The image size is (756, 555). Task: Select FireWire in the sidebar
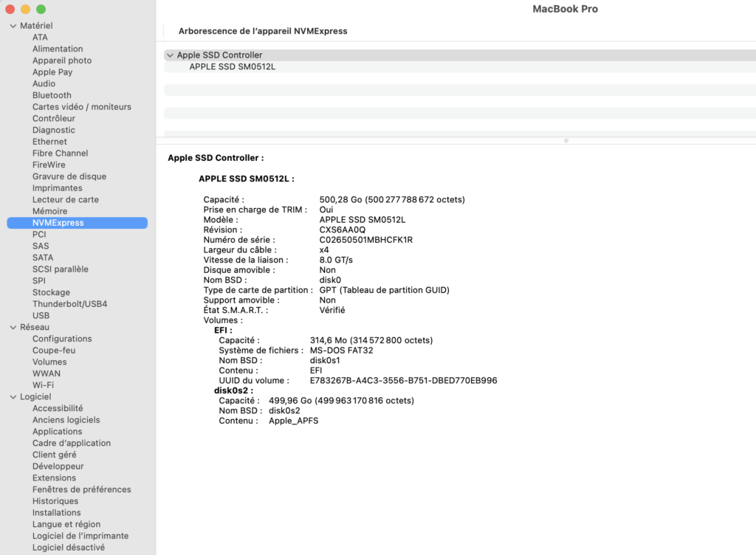(x=49, y=165)
